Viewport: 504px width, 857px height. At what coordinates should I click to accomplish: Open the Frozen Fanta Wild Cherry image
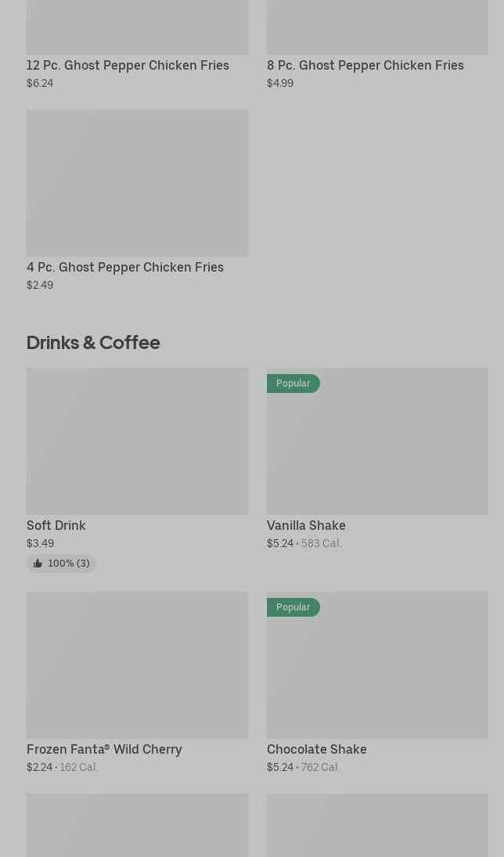(137, 665)
